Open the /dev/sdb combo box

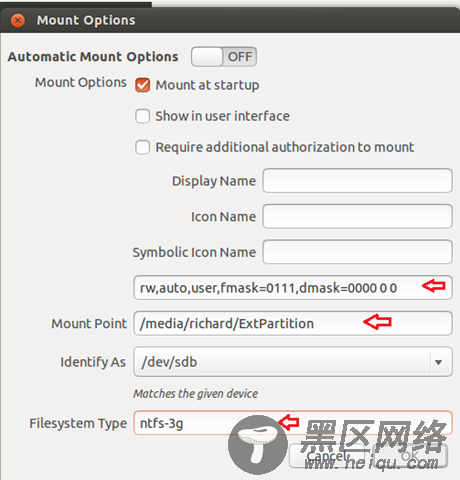click(x=293, y=362)
